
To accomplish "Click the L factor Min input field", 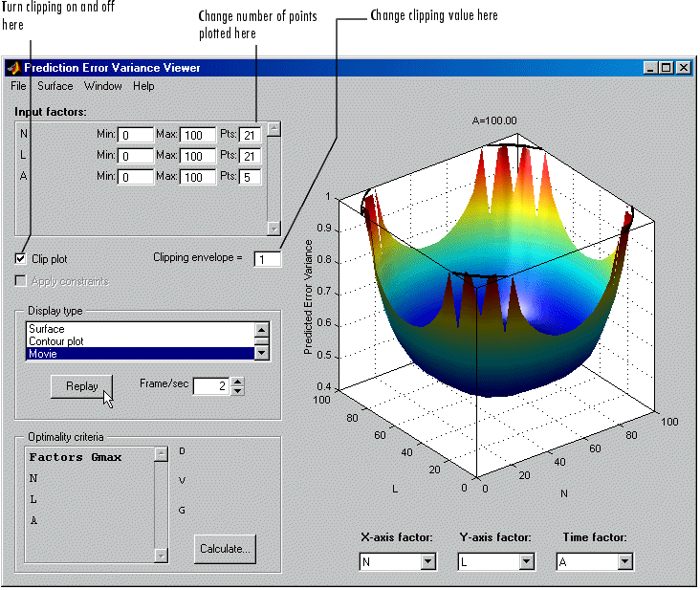I will click(136, 156).
